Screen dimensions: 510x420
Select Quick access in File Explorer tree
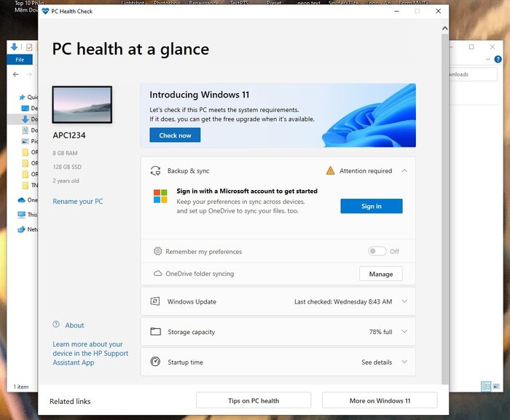(x=28, y=97)
